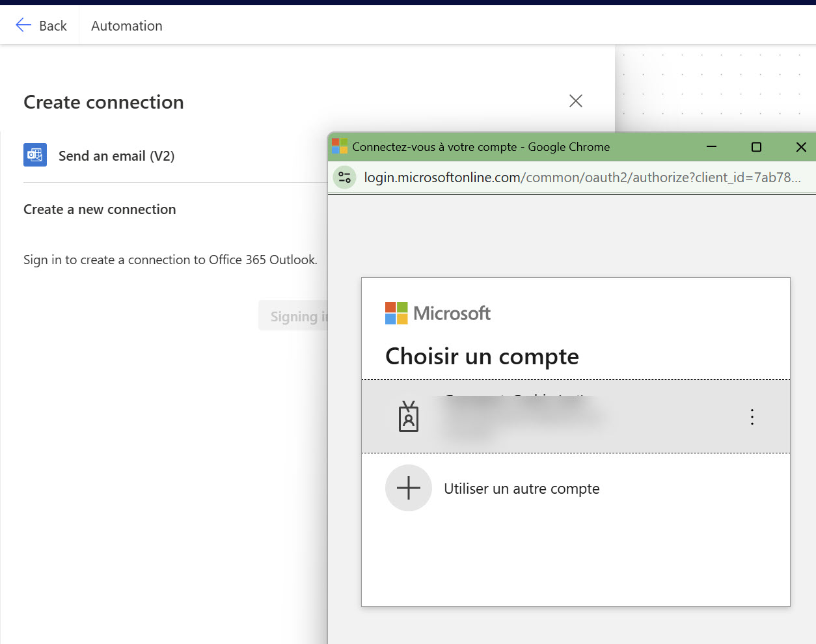
Task: Click the Signing in button
Action: coord(293,315)
